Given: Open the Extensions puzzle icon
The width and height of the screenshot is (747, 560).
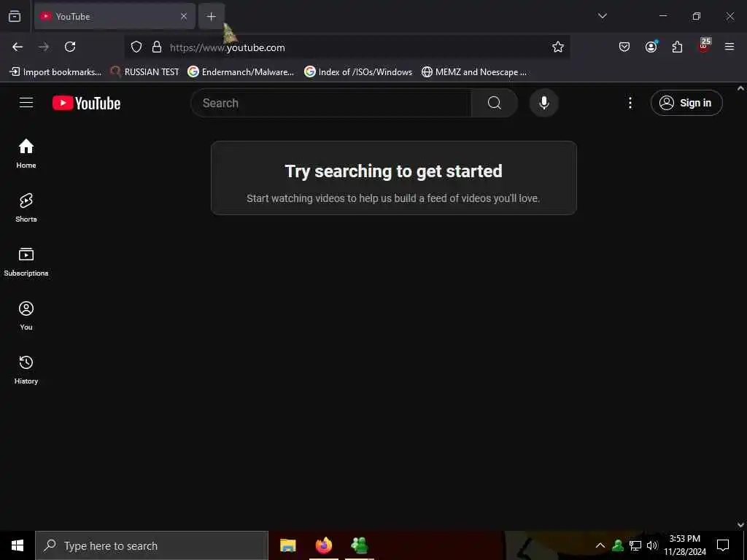Looking at the screenshot, I should (x=677, y=47).
